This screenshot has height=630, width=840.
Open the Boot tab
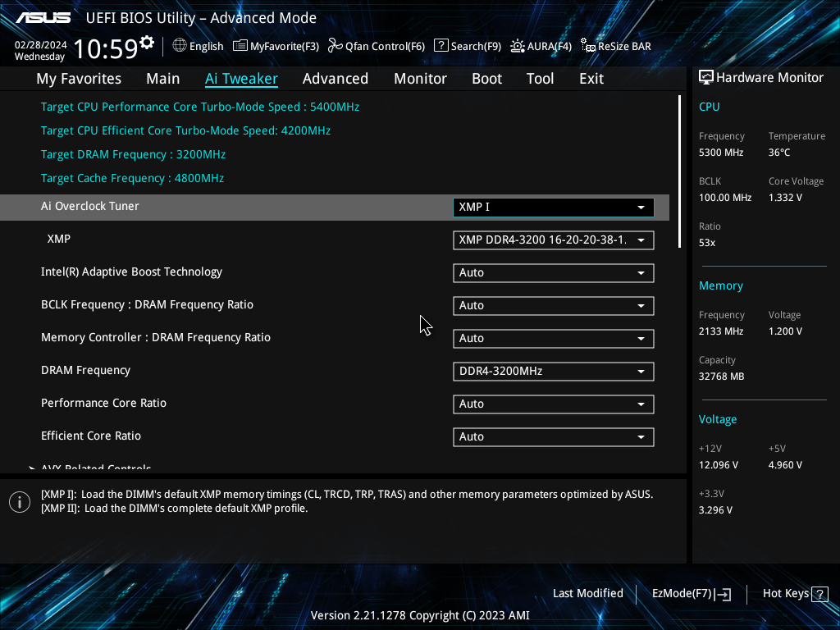coord(486,79)
